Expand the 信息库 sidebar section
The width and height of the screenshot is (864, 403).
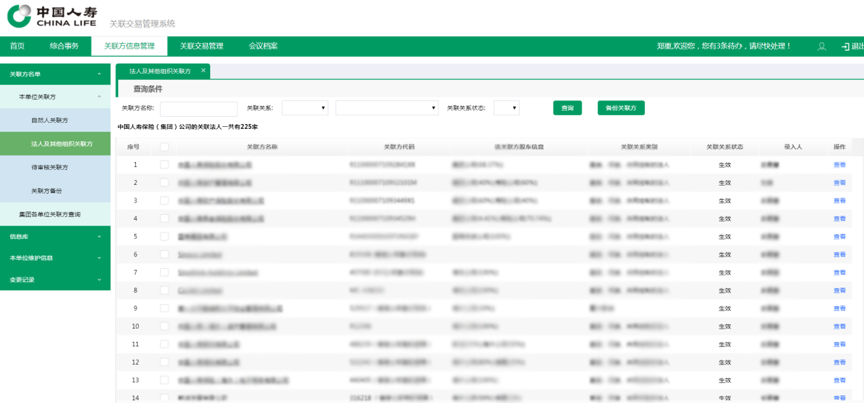pos(98,237)
